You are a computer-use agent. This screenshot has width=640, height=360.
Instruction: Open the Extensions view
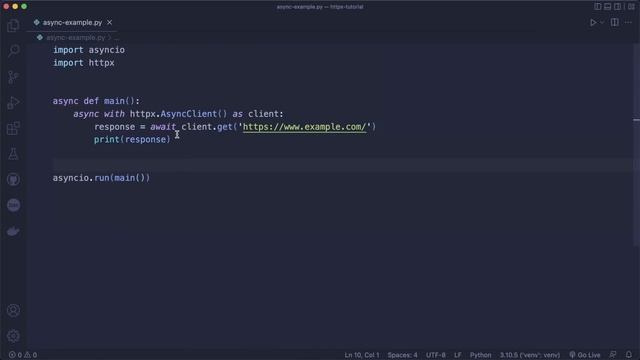click(x=13, y=128)
